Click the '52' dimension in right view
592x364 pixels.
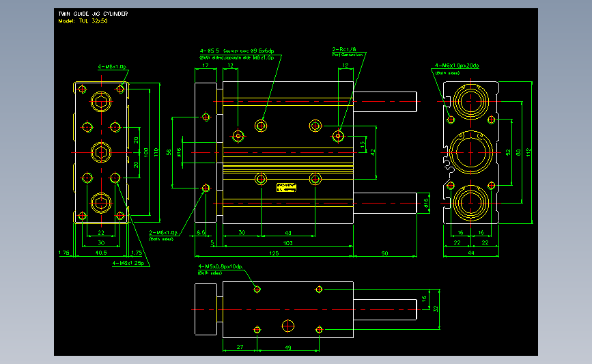pyautogui.click(x=508, y=152)
